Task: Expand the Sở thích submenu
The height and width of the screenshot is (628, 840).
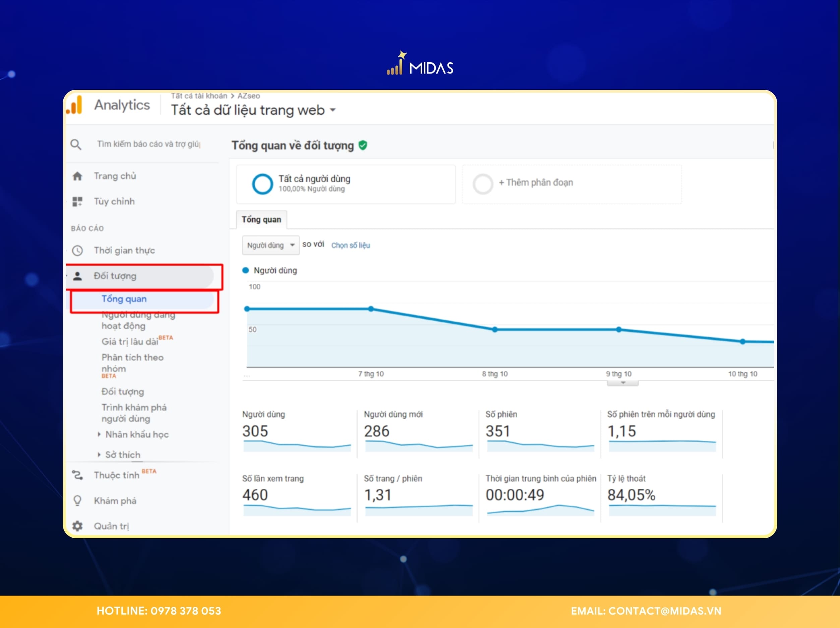Action: [x=99, y=454]
